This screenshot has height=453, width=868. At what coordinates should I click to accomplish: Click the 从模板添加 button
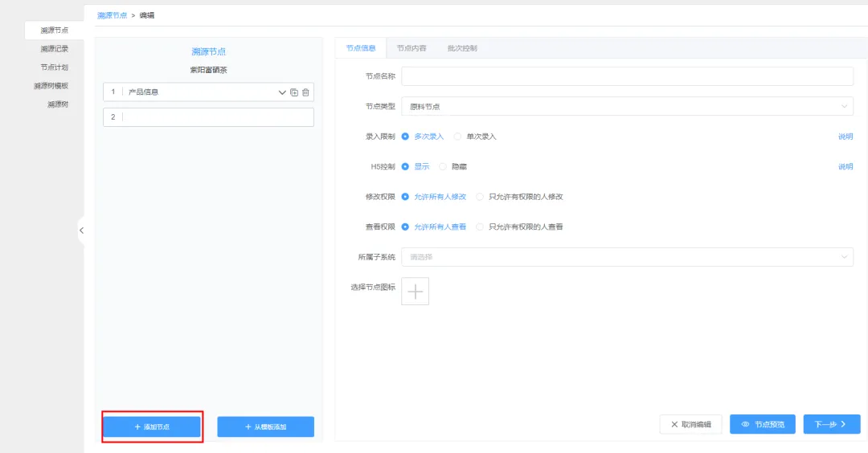pyautogui.click(x=266, y=427)
